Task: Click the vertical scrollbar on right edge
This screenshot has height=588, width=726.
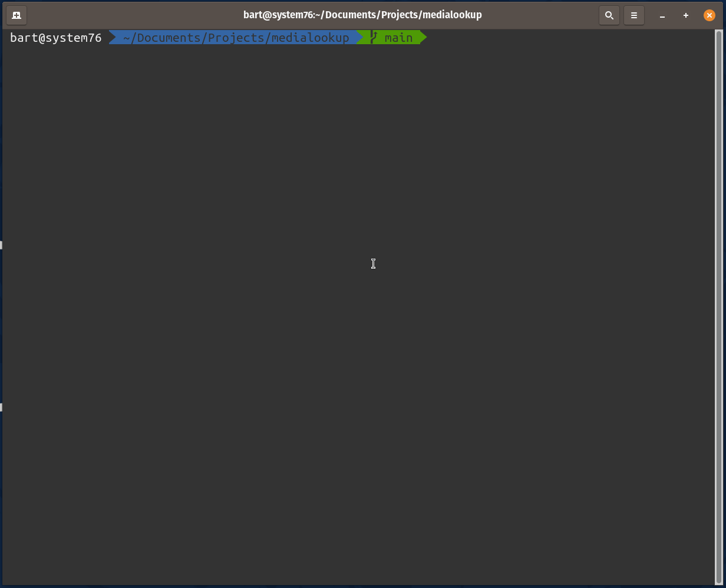Action: point(719,295)
